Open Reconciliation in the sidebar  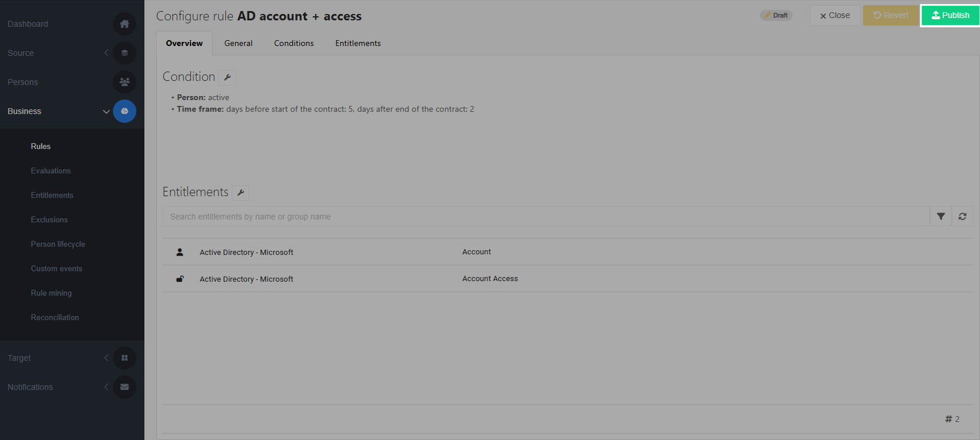pos(55,317)
